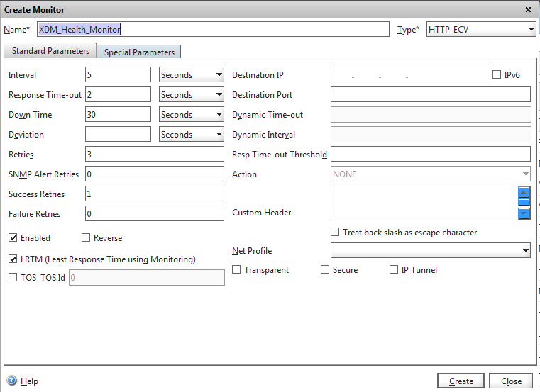Enable the Secure checkbox
Viewport: 540px width, 392px height.
pos(325,270)
